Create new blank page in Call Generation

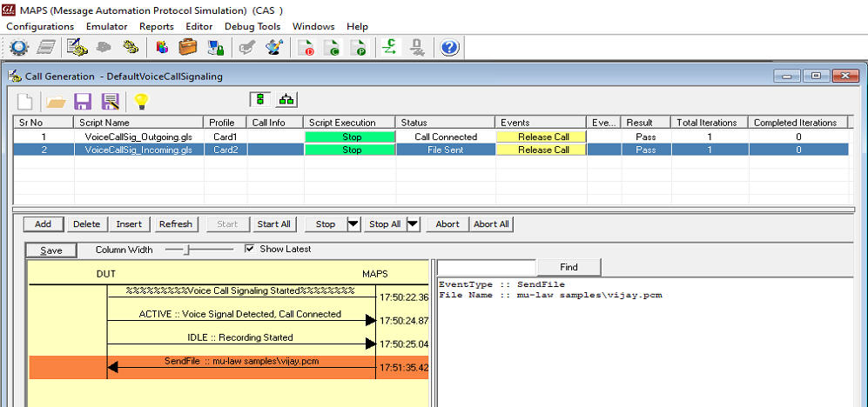coord(25,101)
